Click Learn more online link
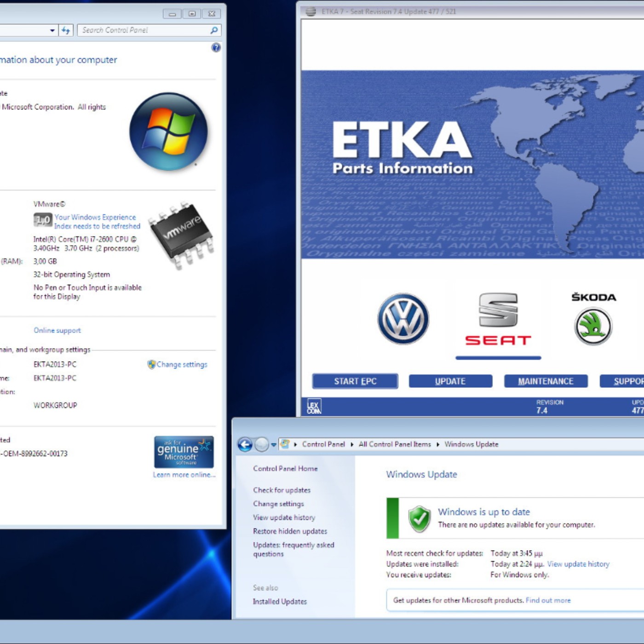The image size is (644, 644). tap(184, 475)
